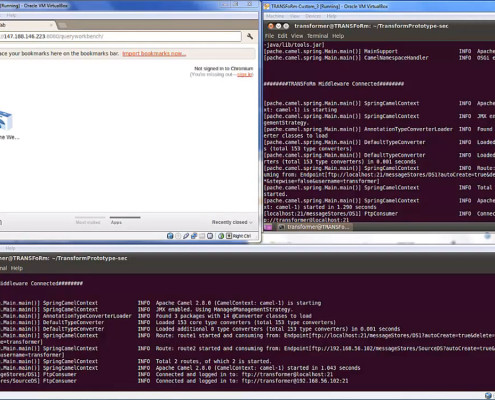
Task: Open Devices menu in TRANSFoRm Custom_3 window
Action: click(x=313, y=16)
